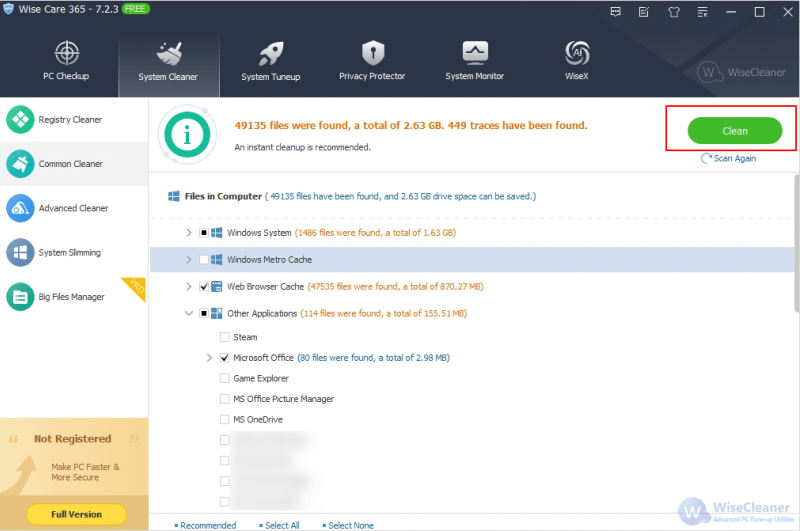This screenshot has height=531, width=800.
Task: Open the PC Checkup crosshair icon
Action: point(67,53)
